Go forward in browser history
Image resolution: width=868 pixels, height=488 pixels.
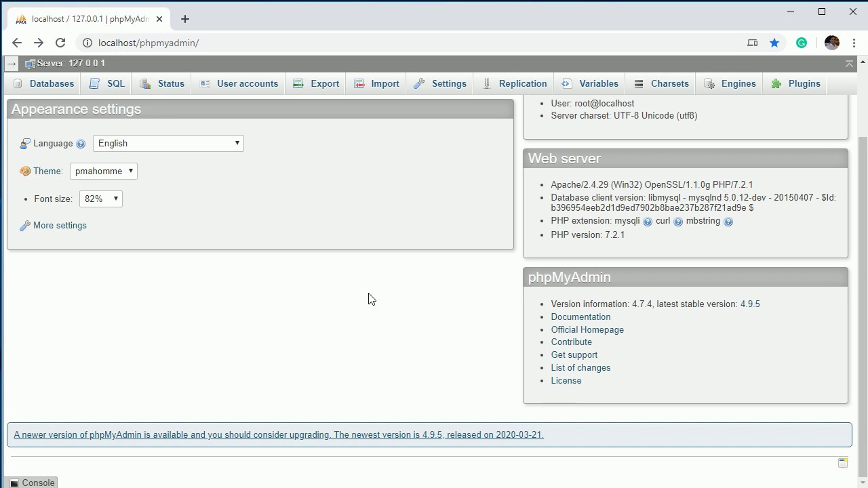point(39,43)
